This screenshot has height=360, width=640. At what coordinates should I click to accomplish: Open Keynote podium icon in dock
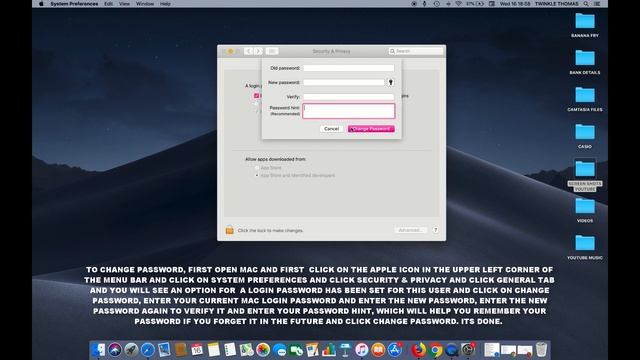click(346, 350)
